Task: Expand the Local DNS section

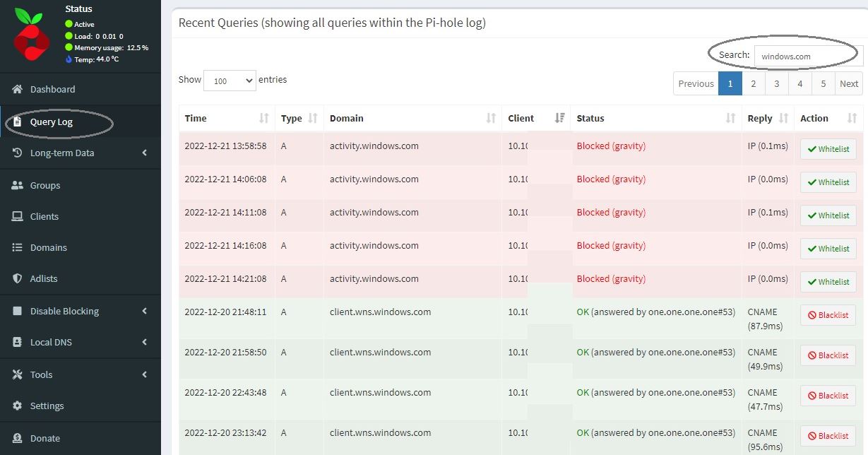Action: click(53, 342)
